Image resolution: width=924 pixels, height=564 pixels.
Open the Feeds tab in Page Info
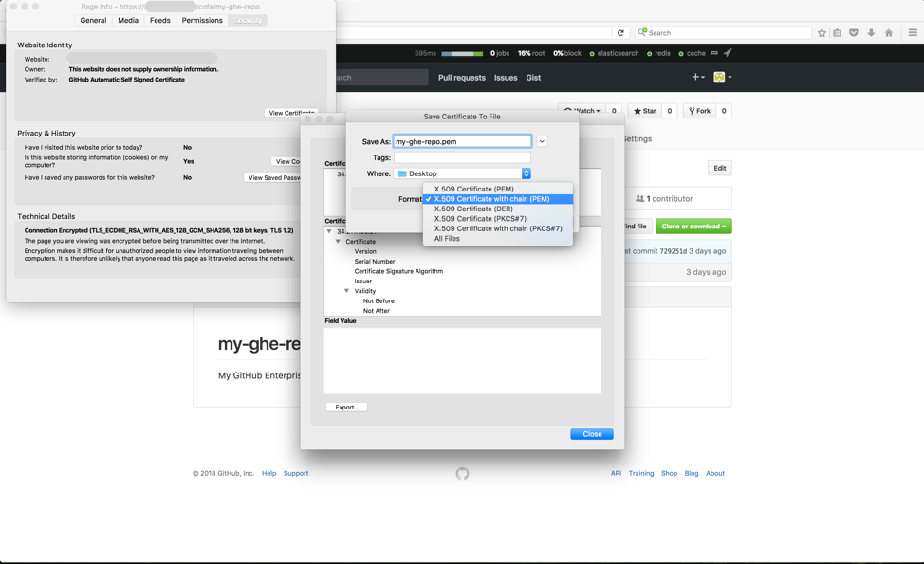(159, 21)
